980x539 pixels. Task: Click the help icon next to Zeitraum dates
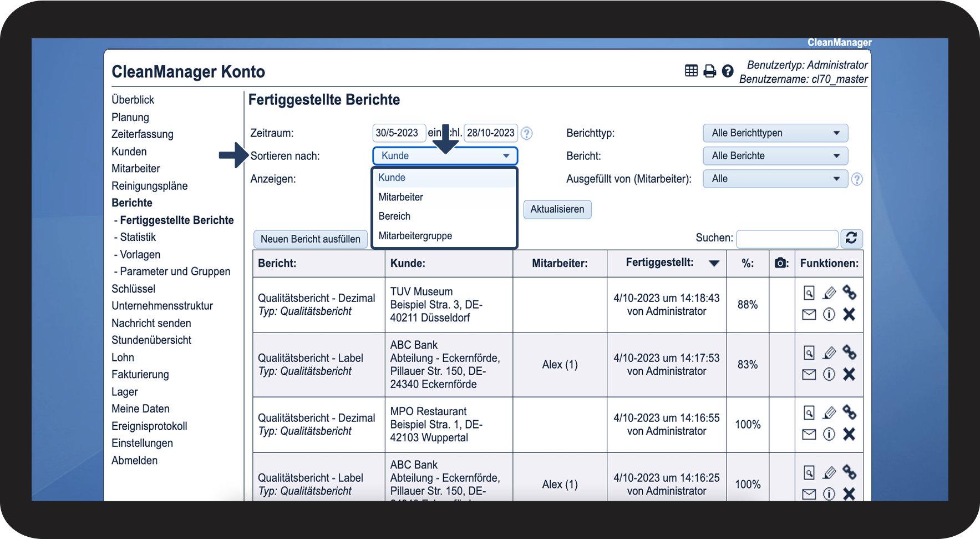coord(527,133)
